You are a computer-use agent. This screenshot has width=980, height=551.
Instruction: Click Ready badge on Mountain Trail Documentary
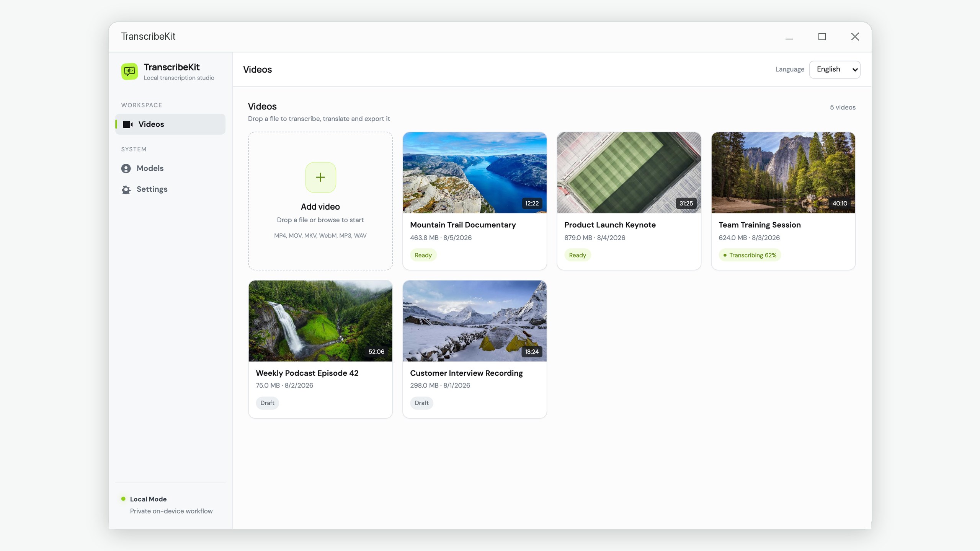tap(423, 255)
